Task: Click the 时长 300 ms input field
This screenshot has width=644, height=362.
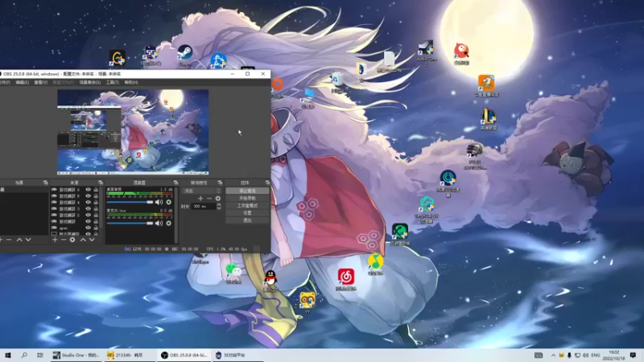Action: point(204,207)
